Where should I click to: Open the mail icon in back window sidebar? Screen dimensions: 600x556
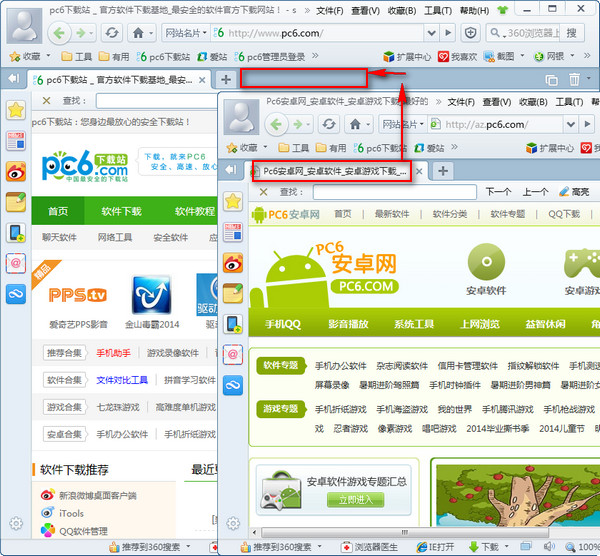point(16,263)
